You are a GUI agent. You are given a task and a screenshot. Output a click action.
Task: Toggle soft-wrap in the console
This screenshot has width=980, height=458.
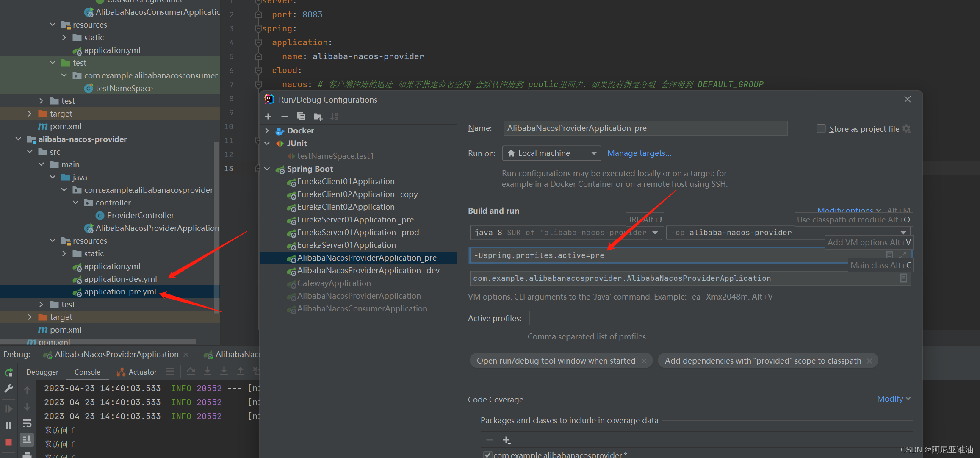pos(27,423)
